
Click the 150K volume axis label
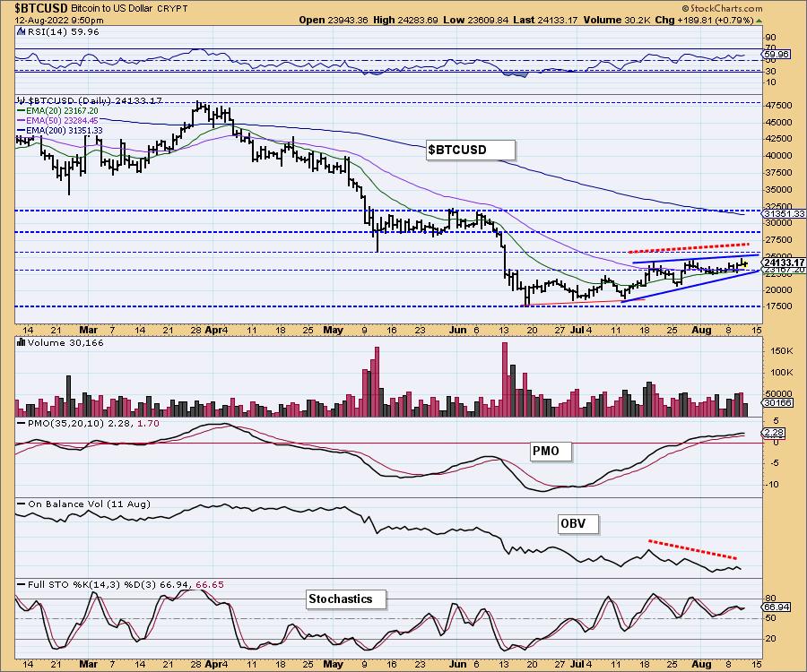[783, 350]
